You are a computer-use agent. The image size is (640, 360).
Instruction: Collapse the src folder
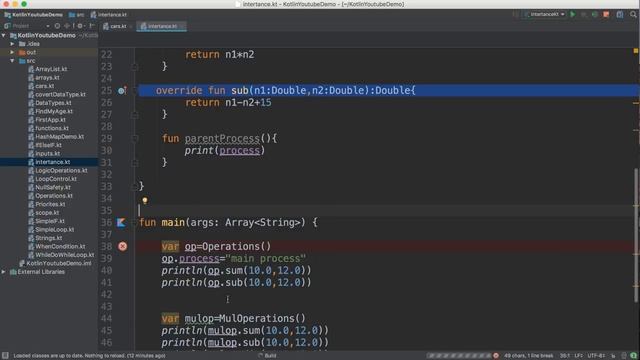tap(12, 61)
